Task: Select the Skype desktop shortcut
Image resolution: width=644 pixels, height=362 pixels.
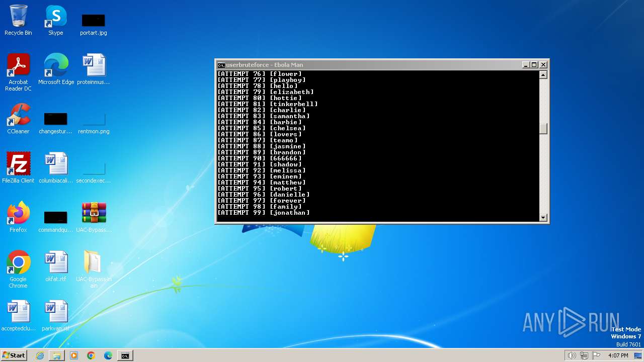Action: click(x=56, y=20)
